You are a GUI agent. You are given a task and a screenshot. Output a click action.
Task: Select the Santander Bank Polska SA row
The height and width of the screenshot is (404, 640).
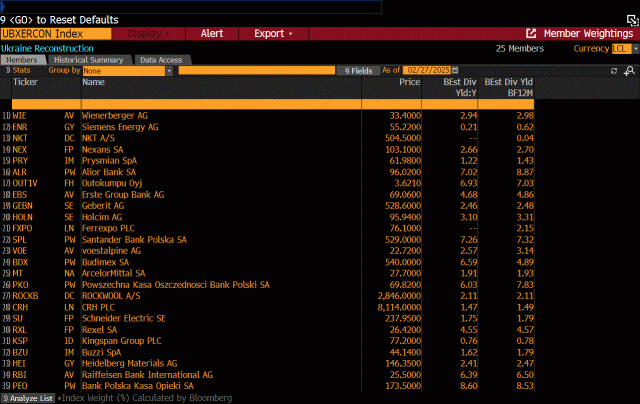click(x=267, y=240)
